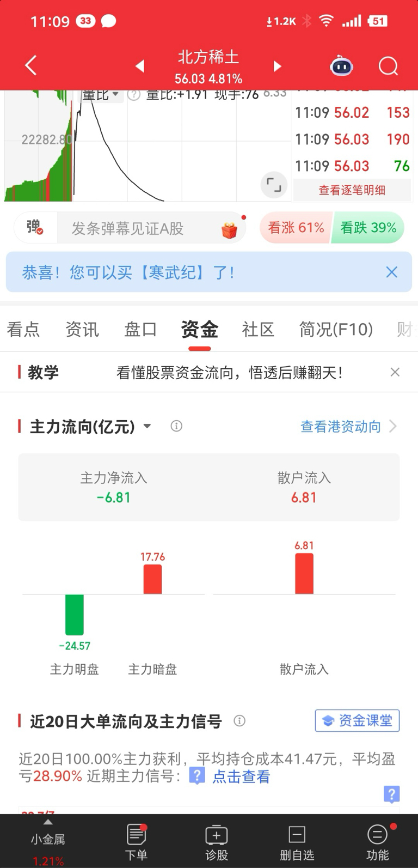Tap the red gift box icon
This screenshot has height=868, width=418.
(230, 230)
